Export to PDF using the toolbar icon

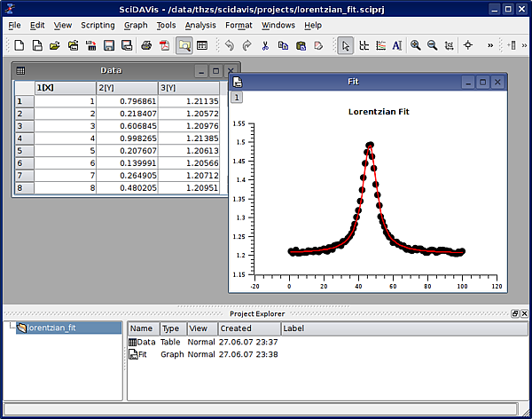pos(163,45)
